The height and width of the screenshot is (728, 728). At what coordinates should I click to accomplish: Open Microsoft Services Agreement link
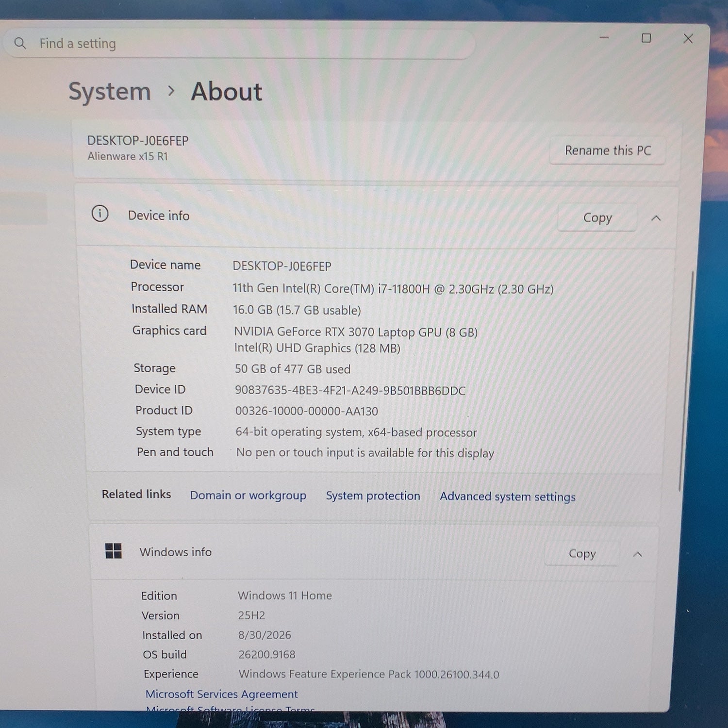pos(221,694)
